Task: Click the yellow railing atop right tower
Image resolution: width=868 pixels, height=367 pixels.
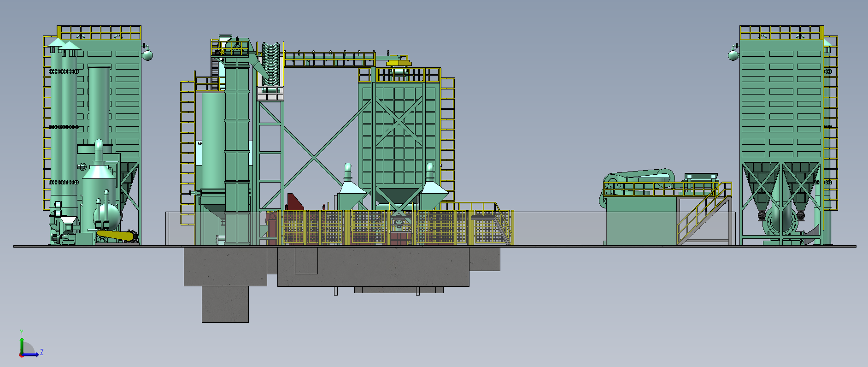Action: [781, 32]
